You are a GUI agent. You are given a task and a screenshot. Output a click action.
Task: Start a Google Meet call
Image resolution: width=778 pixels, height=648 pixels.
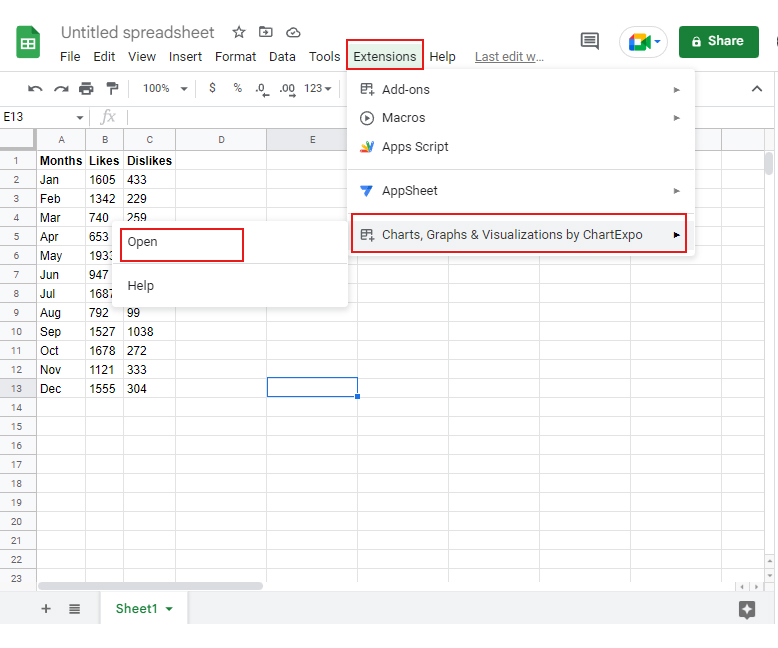[x=643, y=42]
